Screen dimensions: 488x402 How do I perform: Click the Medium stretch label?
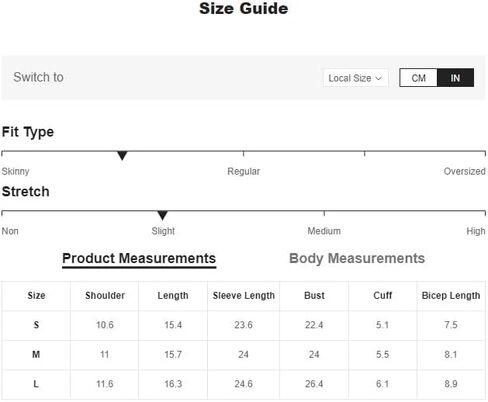pos(324,231)
